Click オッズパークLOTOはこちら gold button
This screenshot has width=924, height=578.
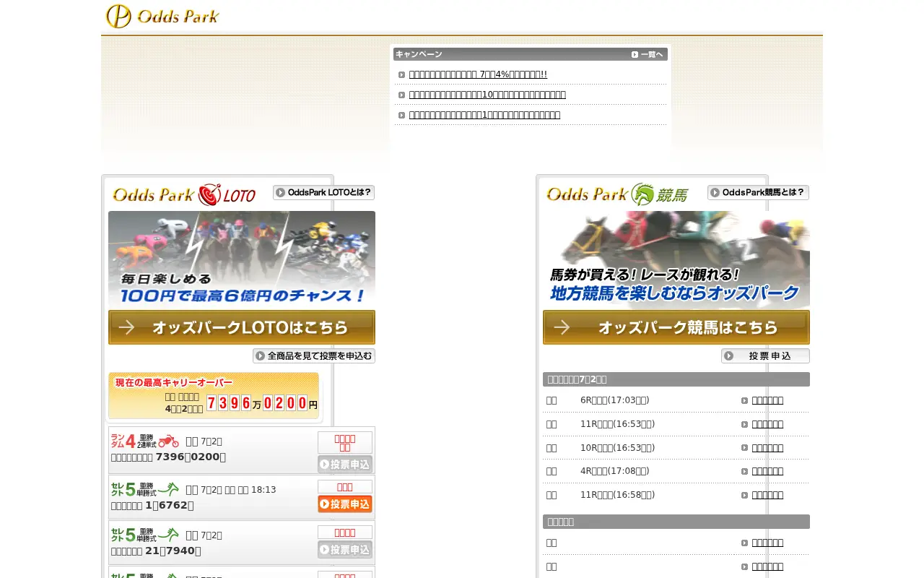[x=242, y=327]
